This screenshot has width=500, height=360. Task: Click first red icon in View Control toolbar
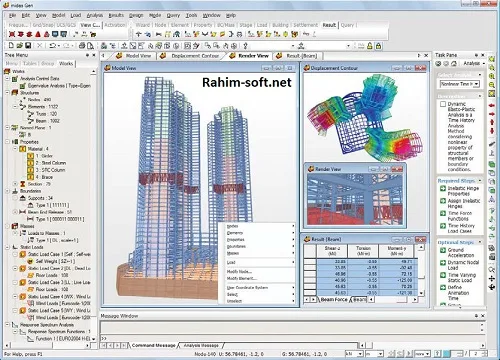coord(12,34)
